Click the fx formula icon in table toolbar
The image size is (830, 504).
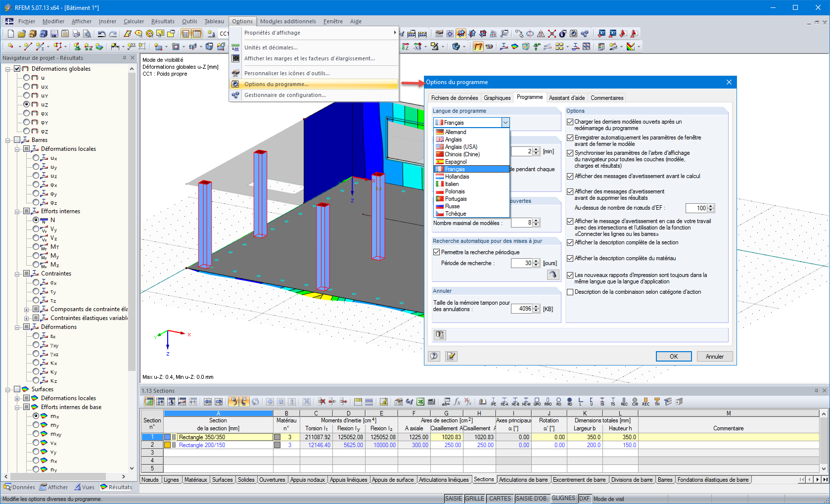457,402
